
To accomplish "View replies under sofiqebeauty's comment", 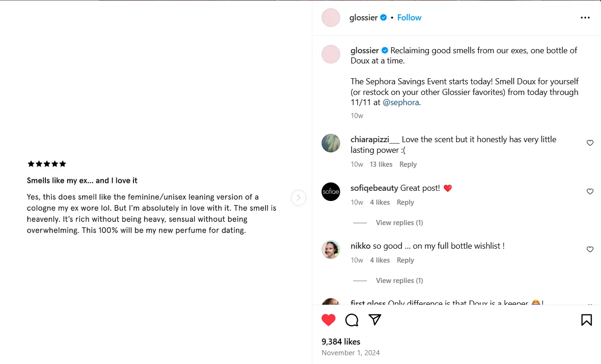I will [x=399, y=222].
